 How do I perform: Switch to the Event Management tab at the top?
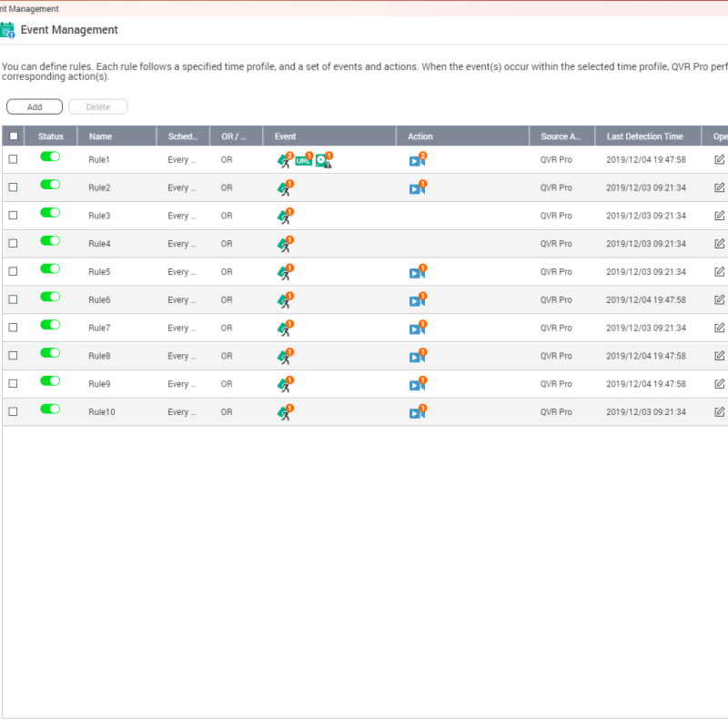[27, 8]
